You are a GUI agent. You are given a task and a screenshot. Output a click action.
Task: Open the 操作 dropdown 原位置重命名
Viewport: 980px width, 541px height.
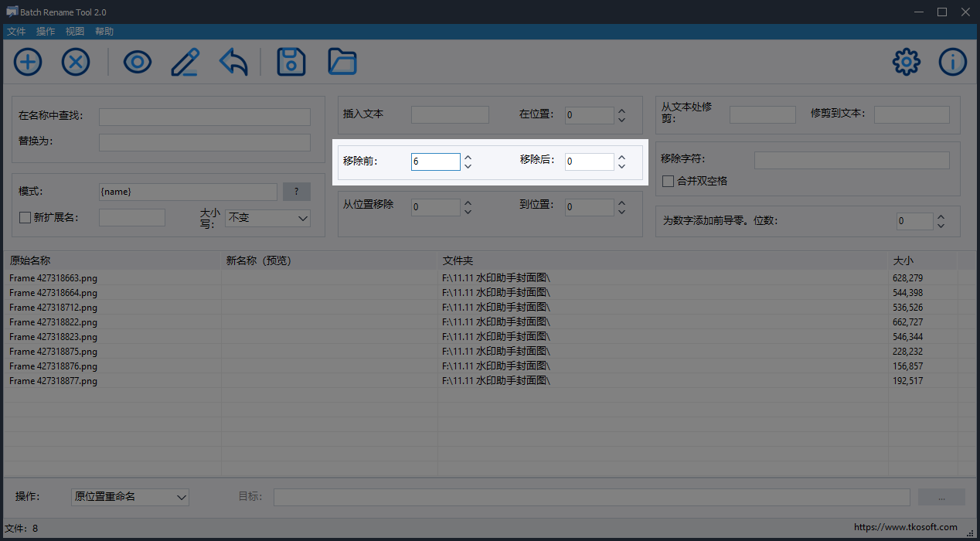pos(130,496)
